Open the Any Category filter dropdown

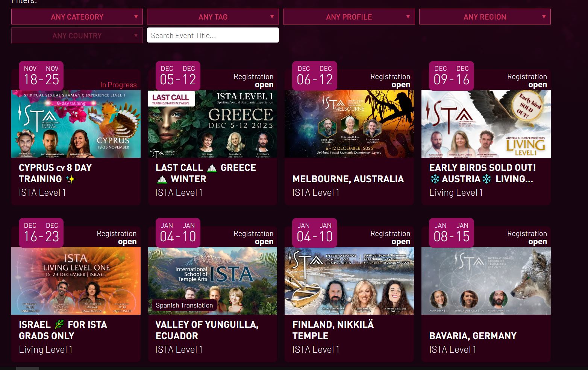click(77, 17)
